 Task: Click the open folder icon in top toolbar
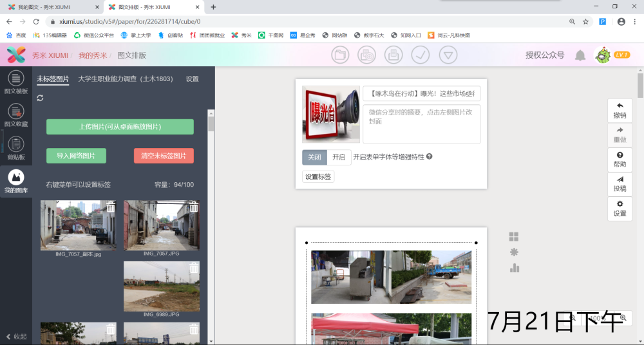pyautogui.click(x=340, y=55)
